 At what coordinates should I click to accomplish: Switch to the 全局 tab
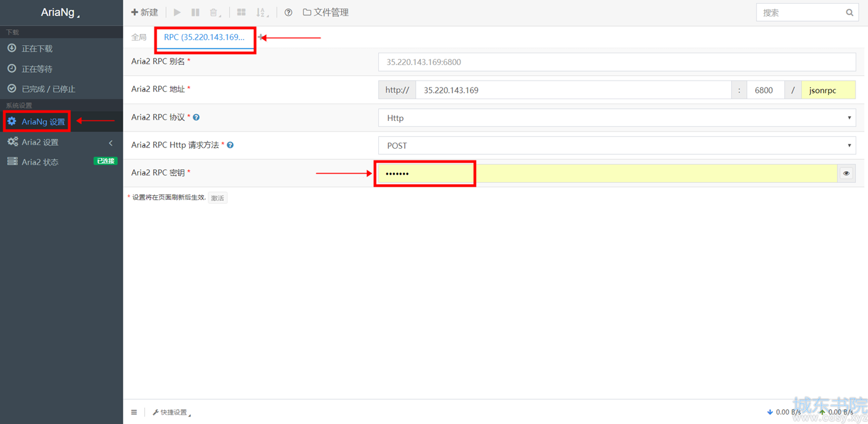[x=139, y=37]
